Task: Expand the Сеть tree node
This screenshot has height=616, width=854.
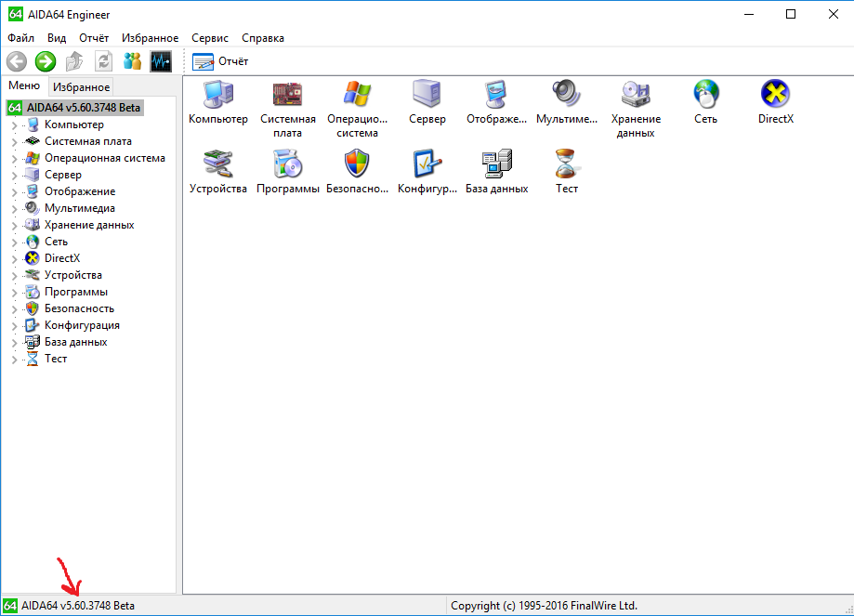Action: pos(14,242)
